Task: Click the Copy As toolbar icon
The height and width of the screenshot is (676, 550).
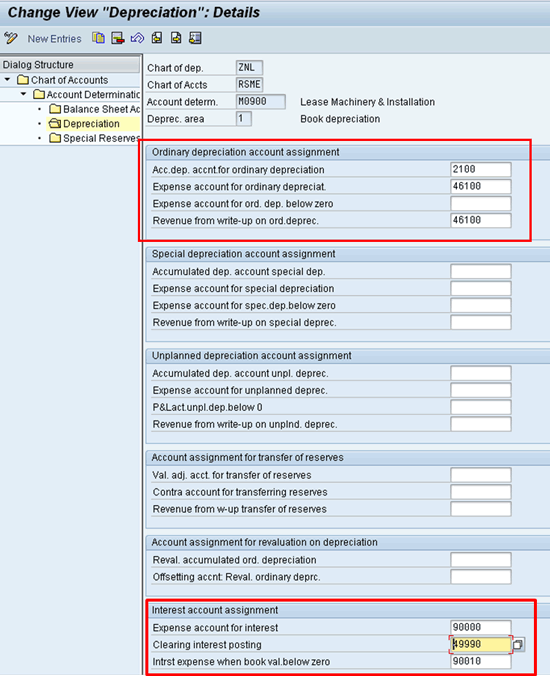Action: coord(98,38)
